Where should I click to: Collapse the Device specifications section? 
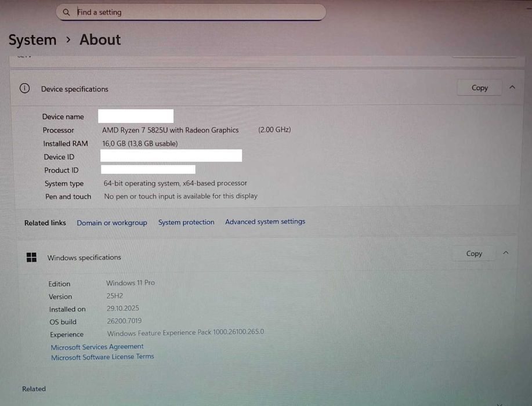point(512,87)
